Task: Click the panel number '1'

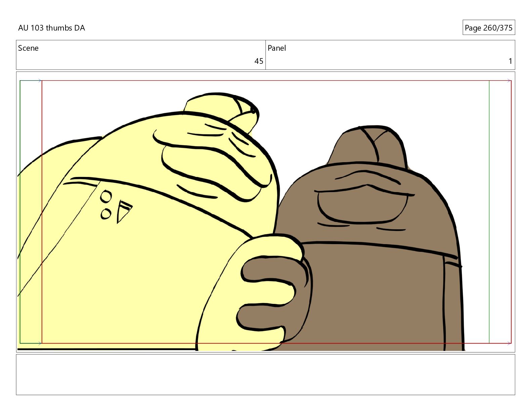Action: [510, 61]
